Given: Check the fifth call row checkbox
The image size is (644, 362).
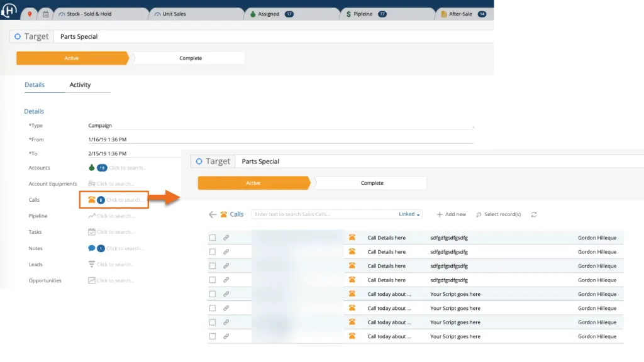Looking at the screenshot, I should tap(213, 294).
